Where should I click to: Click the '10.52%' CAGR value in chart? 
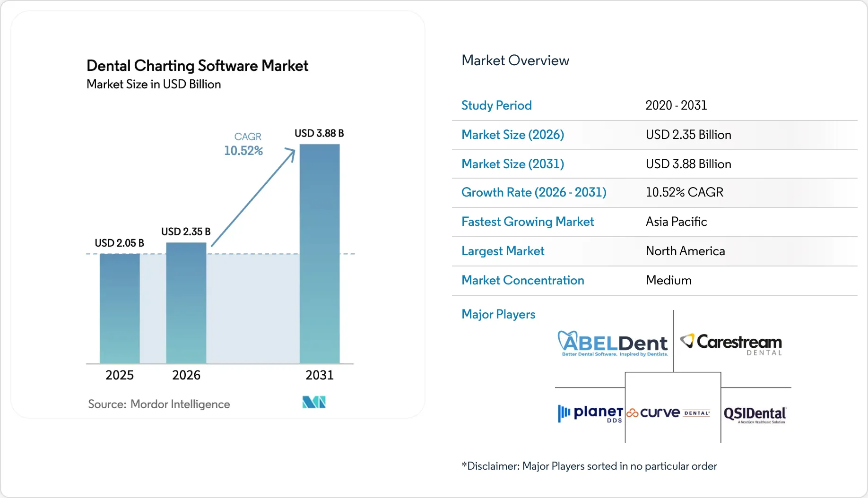click(x=243, y=151)
